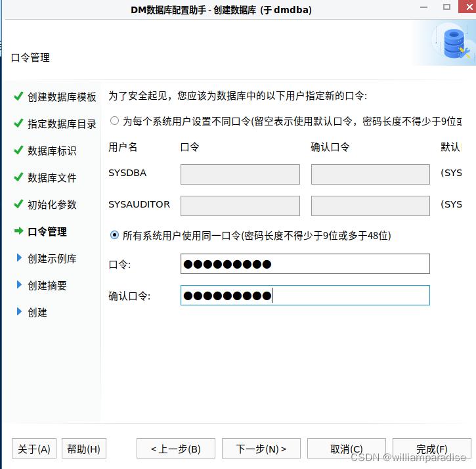Click the green checkmark beside 数据库标识

pos(18,150)
